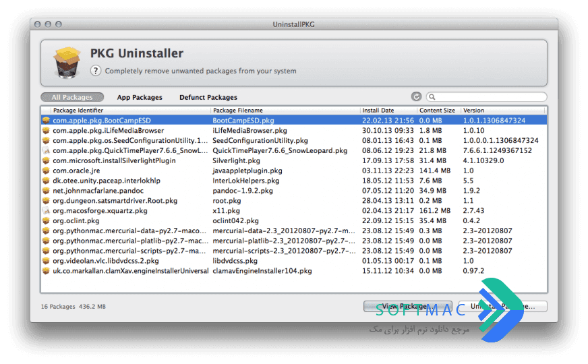Select the x11.pkg filename
Screen dimensions: 588x364
click(226, 211)
